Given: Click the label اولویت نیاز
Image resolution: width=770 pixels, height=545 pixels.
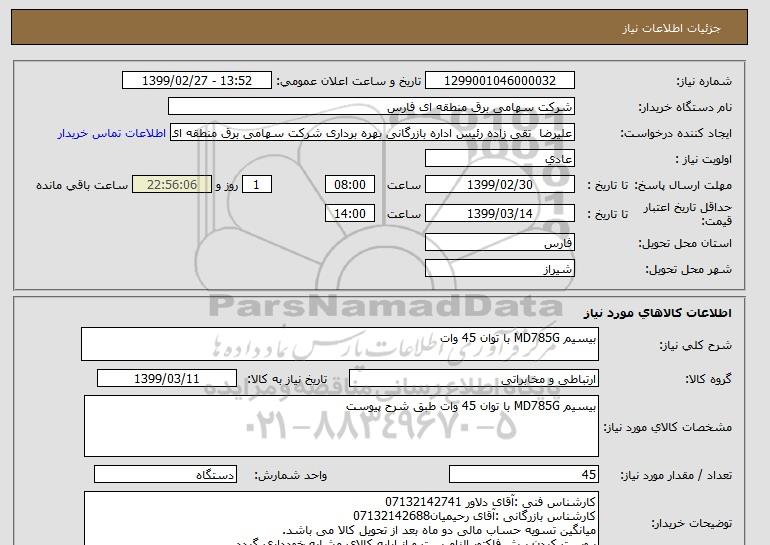Looking at the screenshot, I should point(704,159).
